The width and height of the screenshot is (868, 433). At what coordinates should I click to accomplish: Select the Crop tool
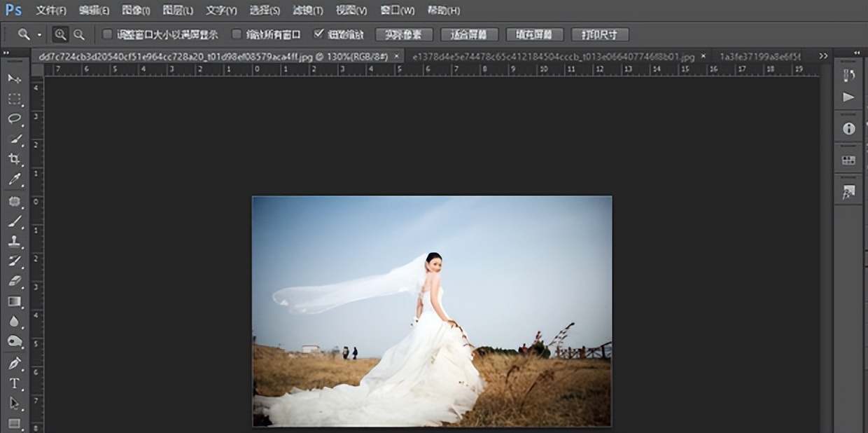[14, 159]
